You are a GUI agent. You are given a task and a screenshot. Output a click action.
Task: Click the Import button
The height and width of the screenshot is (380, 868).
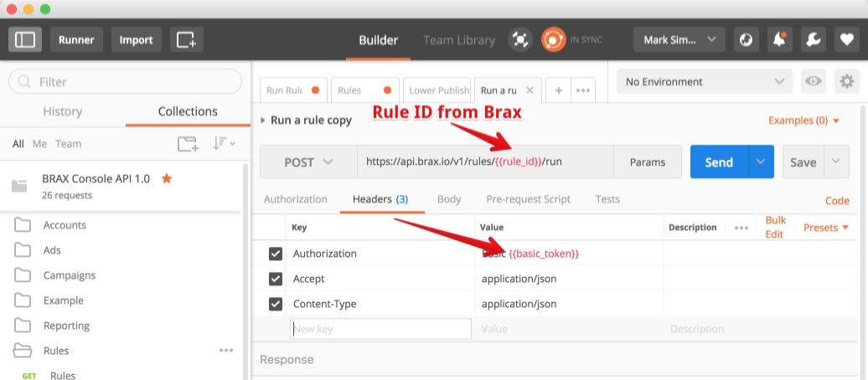137,40
